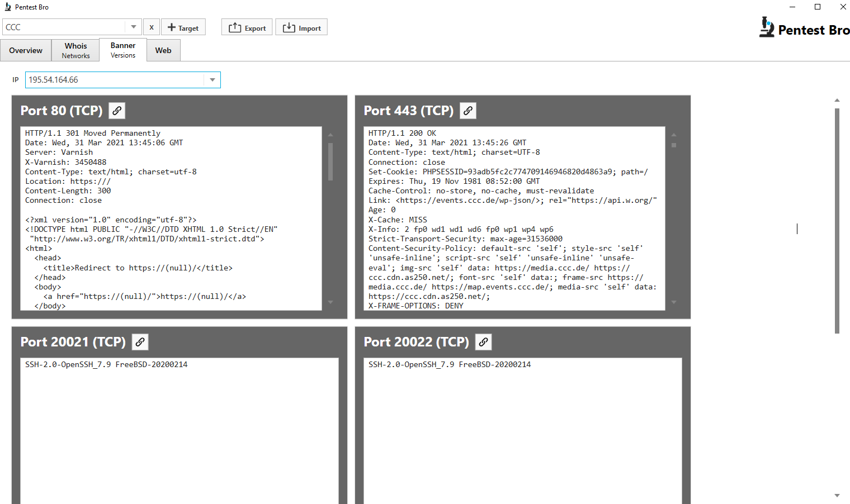Click main page scroll up arrow
The height and width of the screenshot is (504, 850).
click(837, 100)
